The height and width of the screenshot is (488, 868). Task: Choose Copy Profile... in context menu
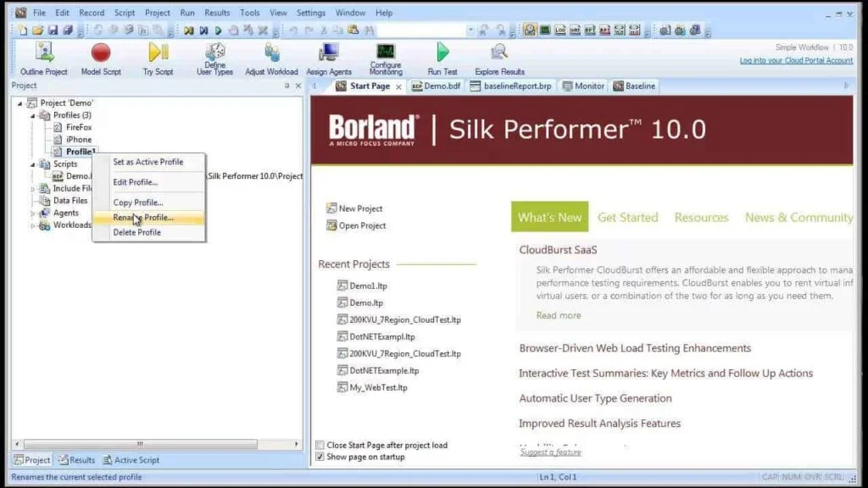coord(148,202)
